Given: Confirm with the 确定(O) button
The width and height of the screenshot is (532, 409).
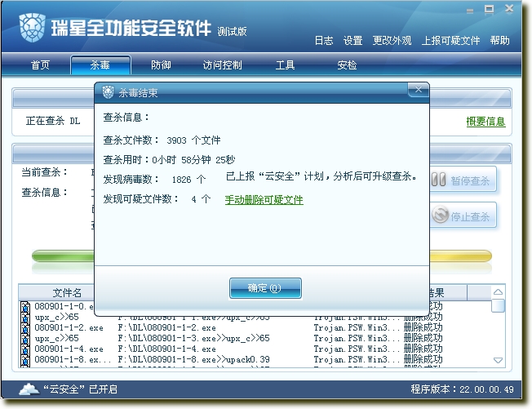Looking at the screenshot, I should click(x=265, y=288).
